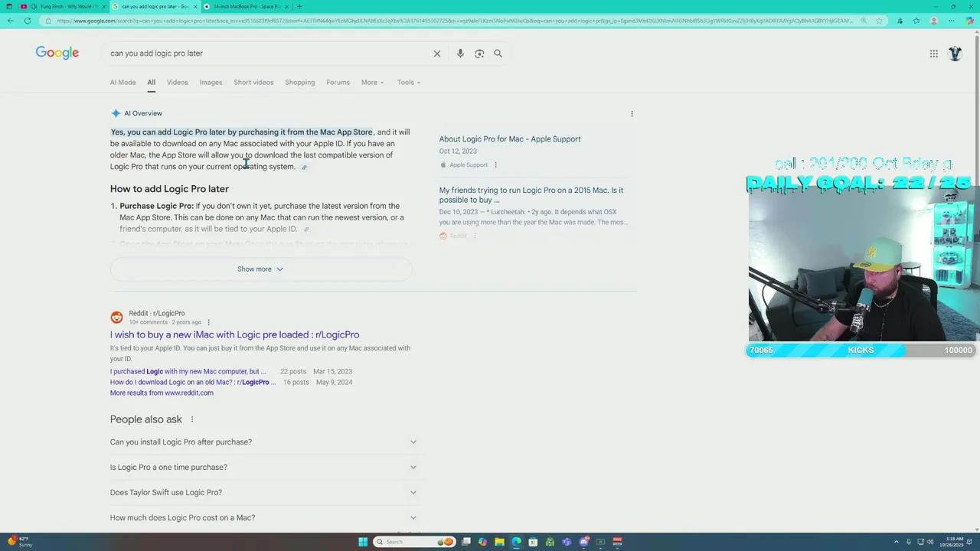Switch to Videos results tab
Image resolution: width=980 pixels, height=551 pixels.
click(177, 83)
